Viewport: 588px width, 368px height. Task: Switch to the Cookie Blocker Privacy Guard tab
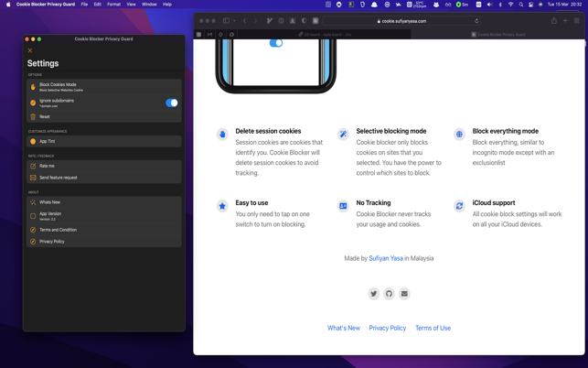[498, 35]
